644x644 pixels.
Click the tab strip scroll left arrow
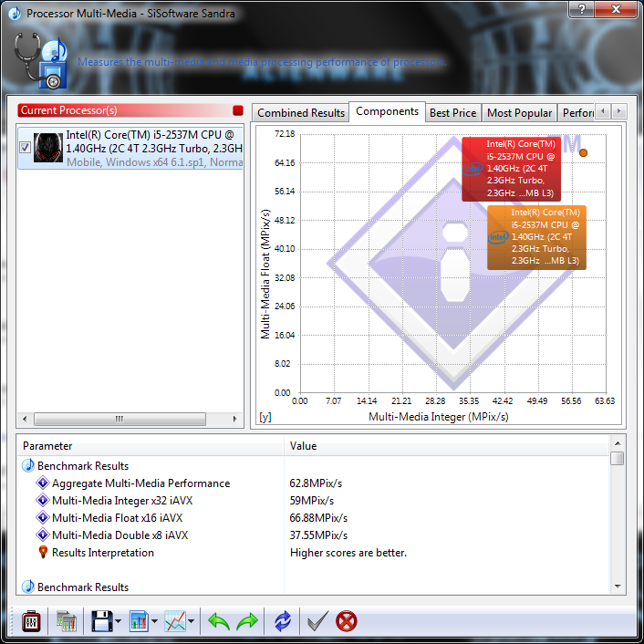(x=603, y=111)
